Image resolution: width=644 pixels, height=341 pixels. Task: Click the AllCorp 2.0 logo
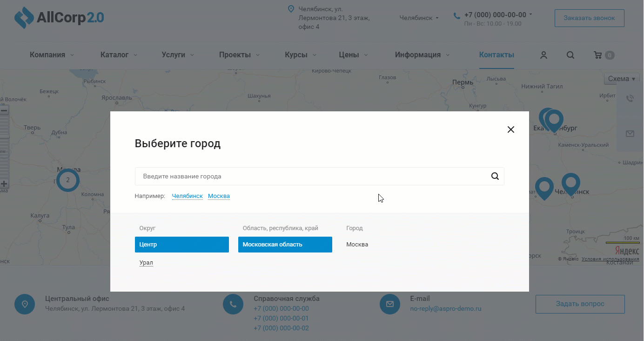click(59, 18)
